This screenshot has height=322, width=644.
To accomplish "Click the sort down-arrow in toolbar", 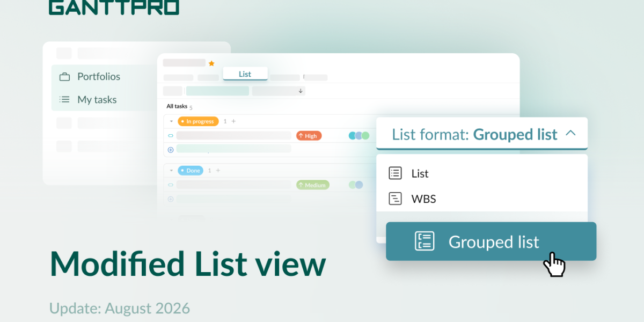I will point(301,91).
